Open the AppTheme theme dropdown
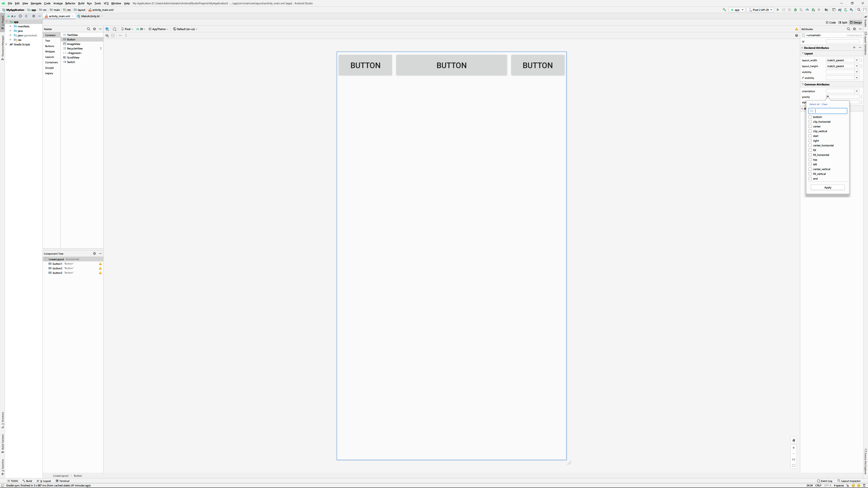Image resolution: width=868 pixels, height=488 pixels. point(158,29)
